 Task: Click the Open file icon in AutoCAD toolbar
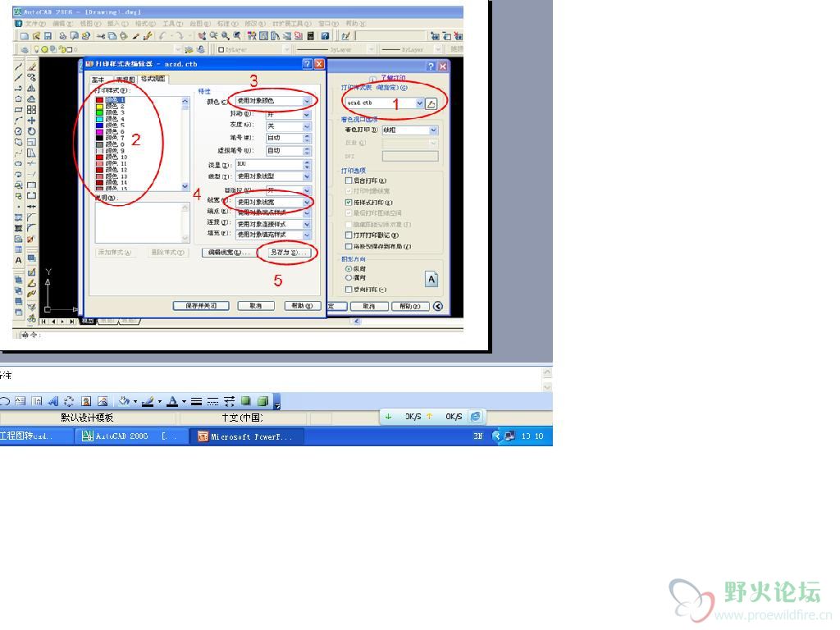(x=36, y=36)
